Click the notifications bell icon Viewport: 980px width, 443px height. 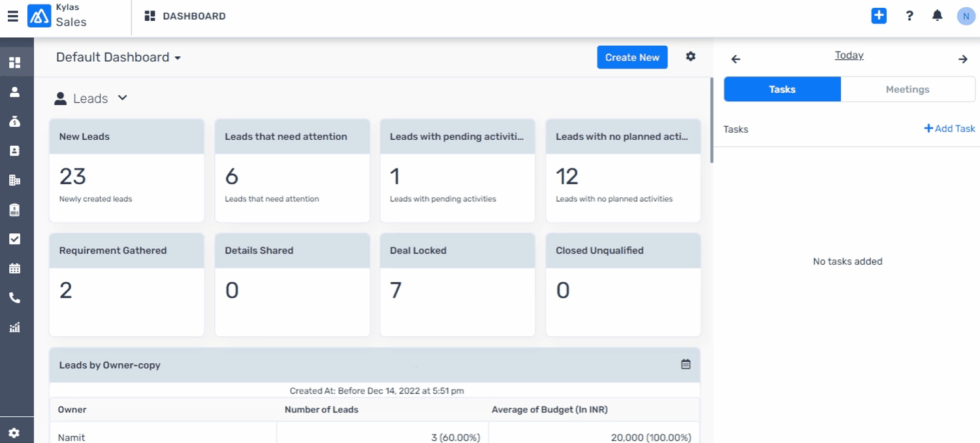pos(937,16)
